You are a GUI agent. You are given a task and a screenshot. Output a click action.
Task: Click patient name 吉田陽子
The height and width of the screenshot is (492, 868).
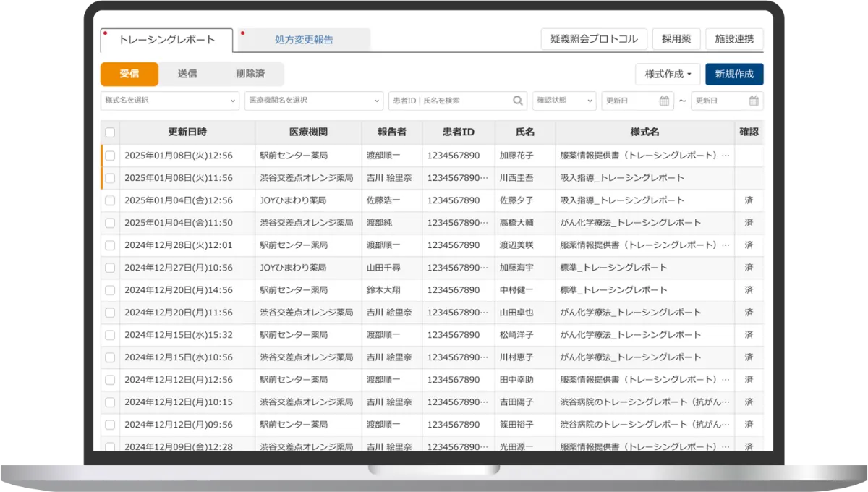(516, 402)
